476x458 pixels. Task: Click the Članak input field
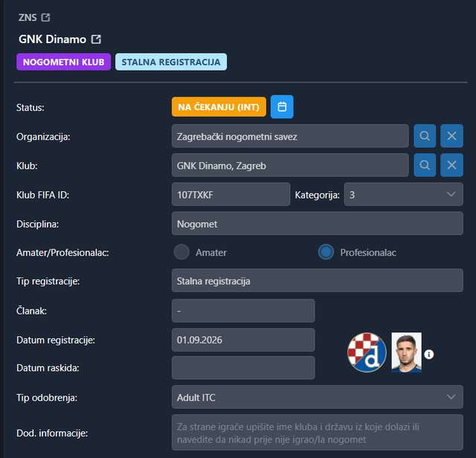pos(243,311)
